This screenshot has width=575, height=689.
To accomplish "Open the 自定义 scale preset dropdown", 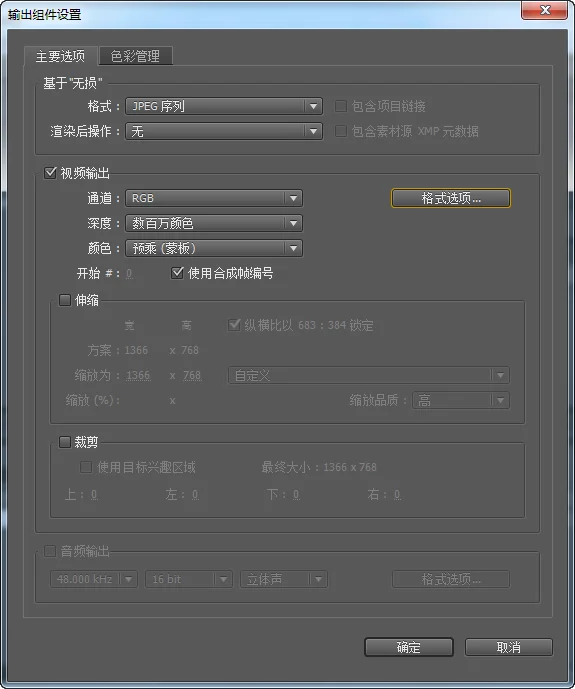I will click(369, 375).
